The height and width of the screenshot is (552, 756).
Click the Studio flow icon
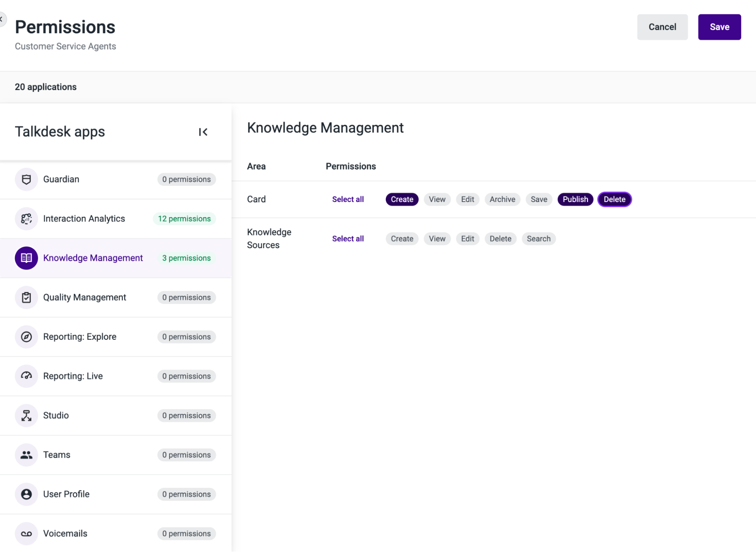[x=26, y=415]
